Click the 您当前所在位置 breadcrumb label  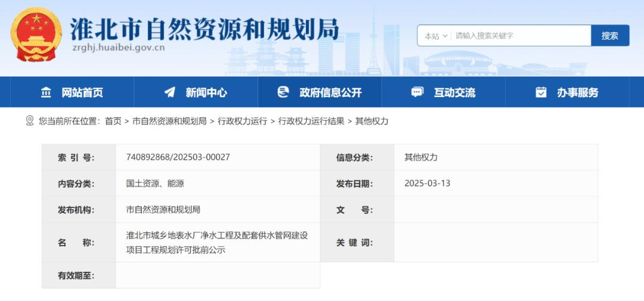coord(69,121)
